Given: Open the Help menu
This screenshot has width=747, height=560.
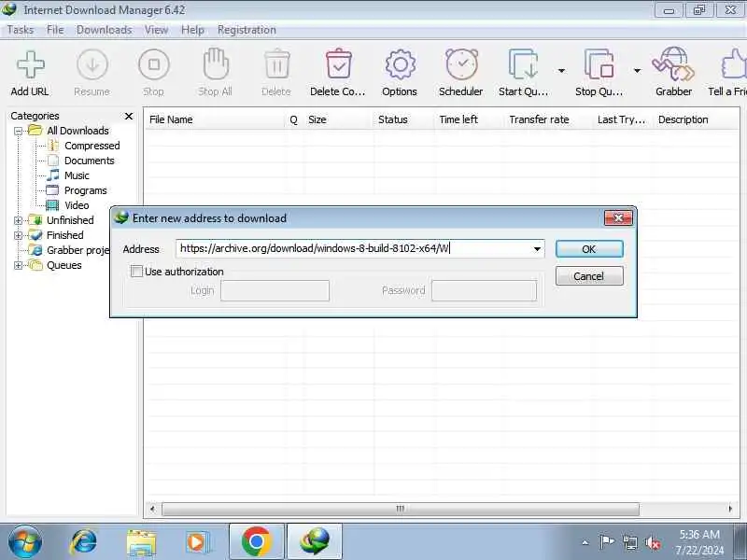Looking at the screenshot, I should [x=192, y=30].
